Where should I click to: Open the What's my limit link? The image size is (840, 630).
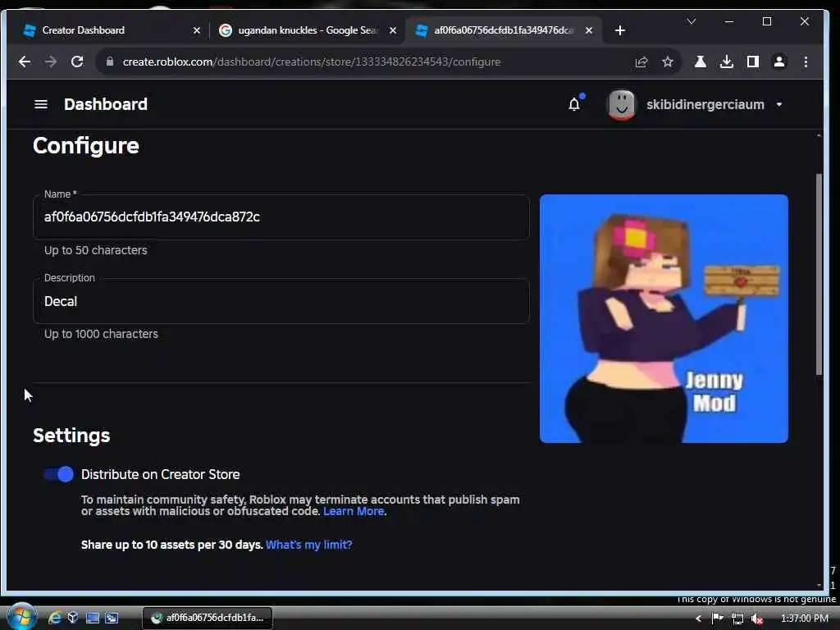(x=309, y=545)
